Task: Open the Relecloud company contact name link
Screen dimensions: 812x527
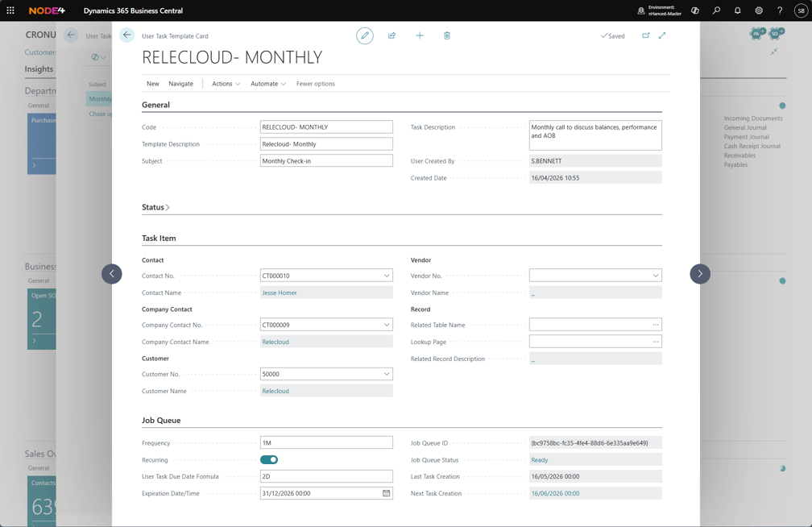Action: tap(275, 342)
